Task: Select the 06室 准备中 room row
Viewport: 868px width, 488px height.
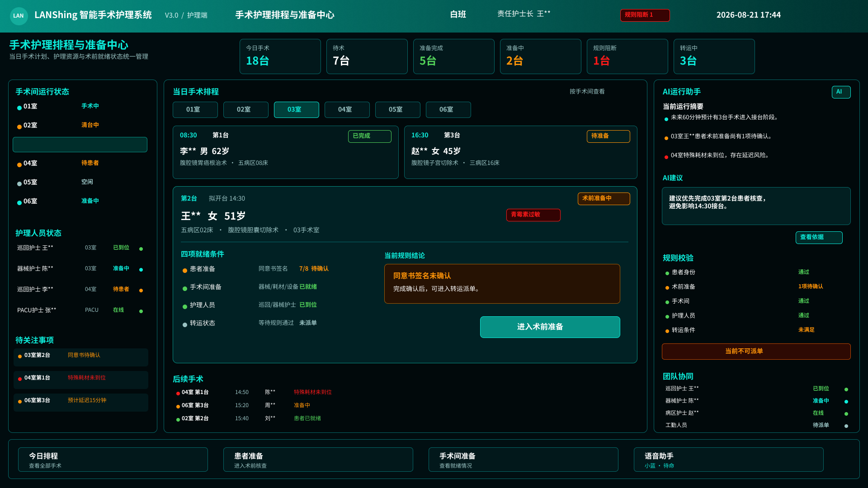Action: pos(80,202)
